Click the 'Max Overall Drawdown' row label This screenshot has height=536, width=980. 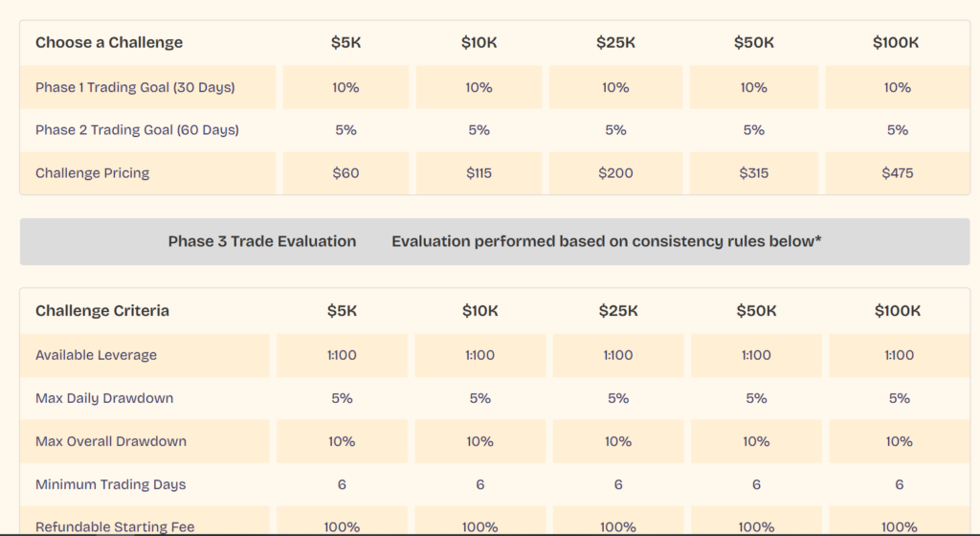tap(111, 441)
